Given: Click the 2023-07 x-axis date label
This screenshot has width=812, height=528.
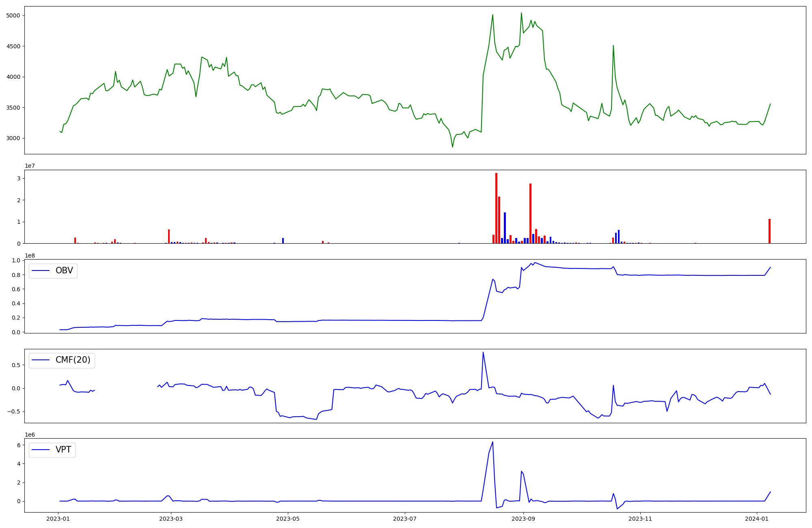Looking at the screenshot, I should click(405, 519).
